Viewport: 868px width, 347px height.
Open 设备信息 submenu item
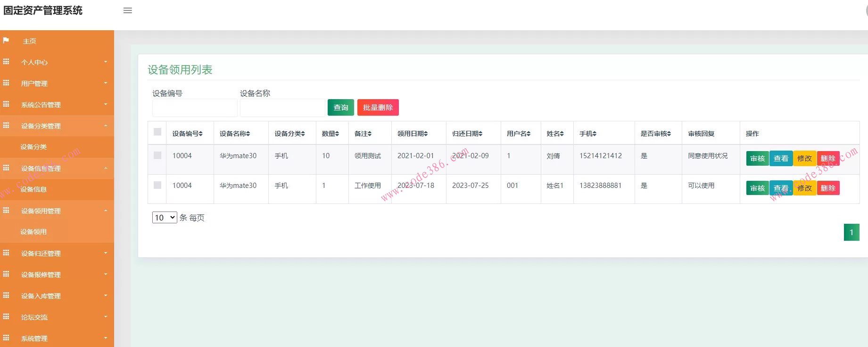point(33,189)
